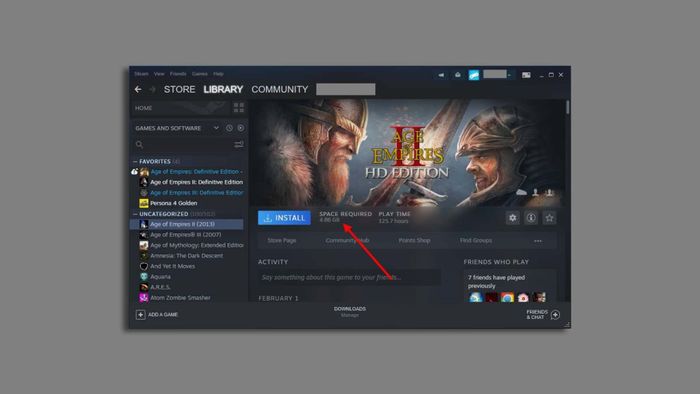Click the library search magnifier icon
The image size is (700, 394).
coord(139,144)
